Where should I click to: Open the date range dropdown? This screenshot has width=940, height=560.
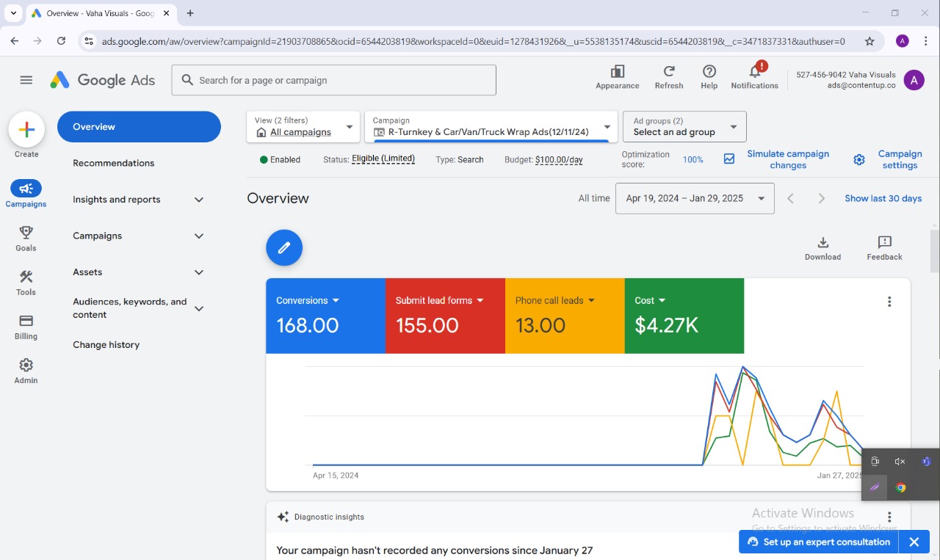coord(694,198)
